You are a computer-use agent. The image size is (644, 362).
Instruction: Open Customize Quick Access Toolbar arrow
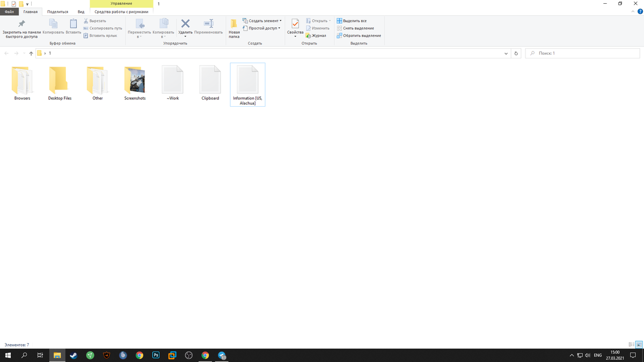coord(27,4)
